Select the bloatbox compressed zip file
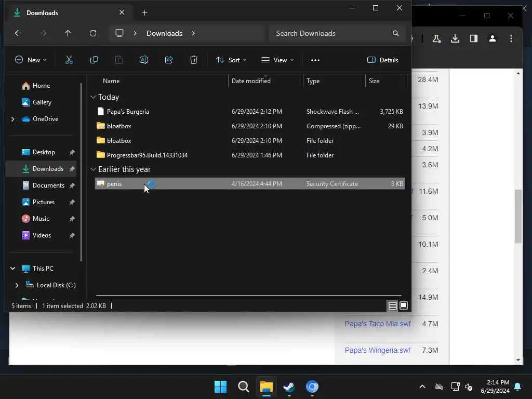Screen dimensions: 532x399 pyautogui.click(x=250, y=126)
